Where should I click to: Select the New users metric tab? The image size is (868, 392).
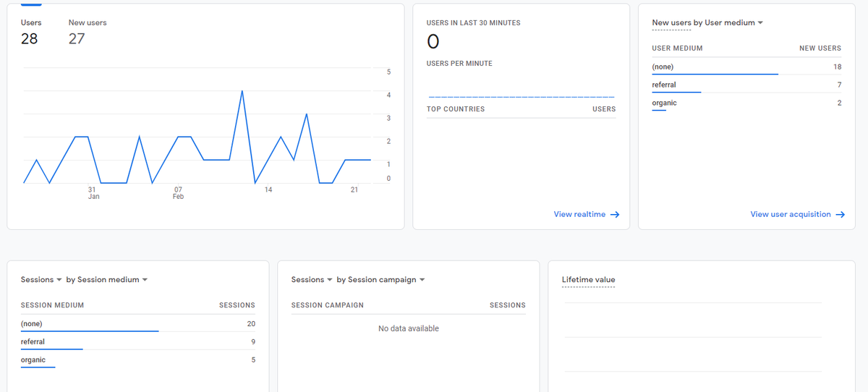pos(88,32)
